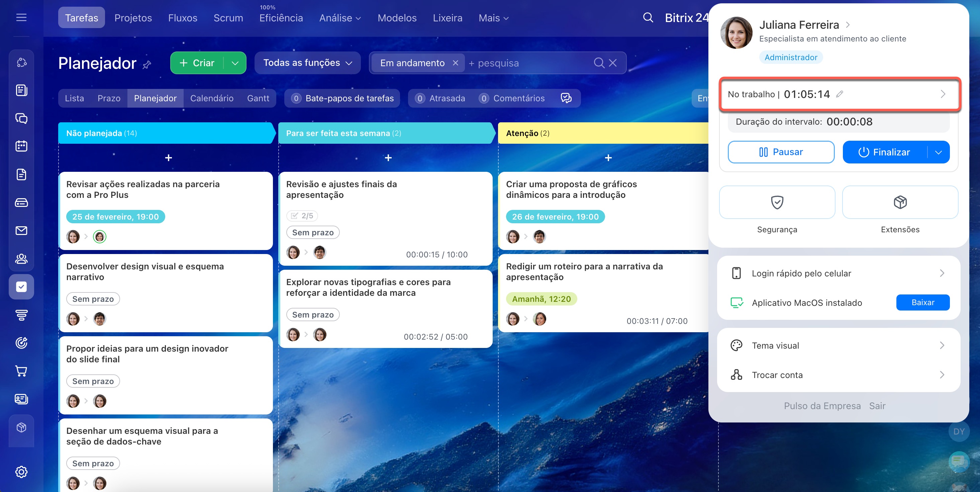Switch to the Gantt view tab
Image resolution: width=980 pixels, height=492 pixels.
tap(258, 98)
